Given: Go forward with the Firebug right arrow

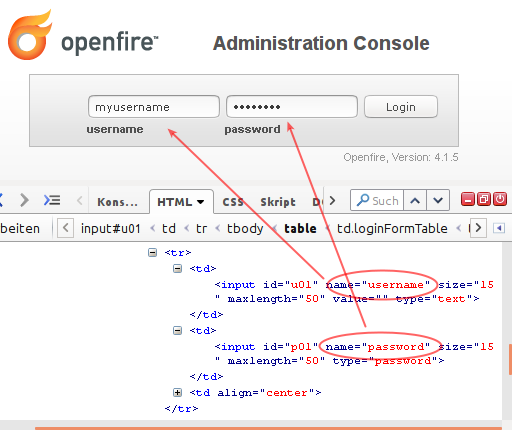Looking at the screenshot, I should click(24, 200).
